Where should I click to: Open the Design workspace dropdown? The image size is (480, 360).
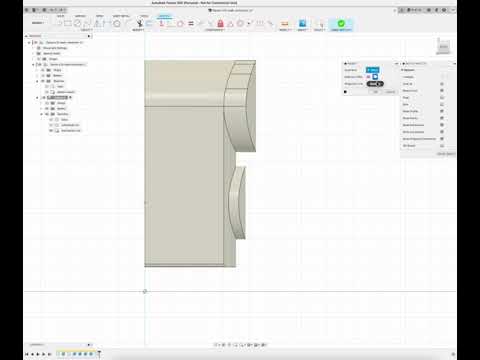(37, 23)
